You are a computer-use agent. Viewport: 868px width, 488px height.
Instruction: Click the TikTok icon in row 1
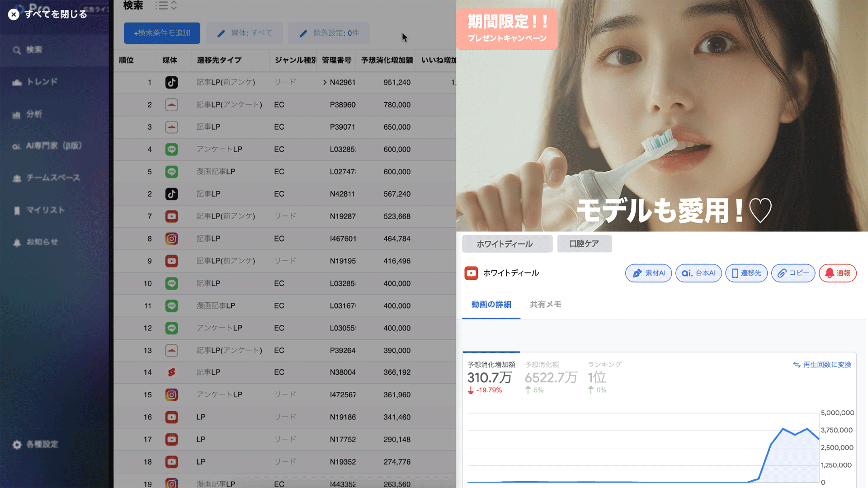click(x=171, y=82)
